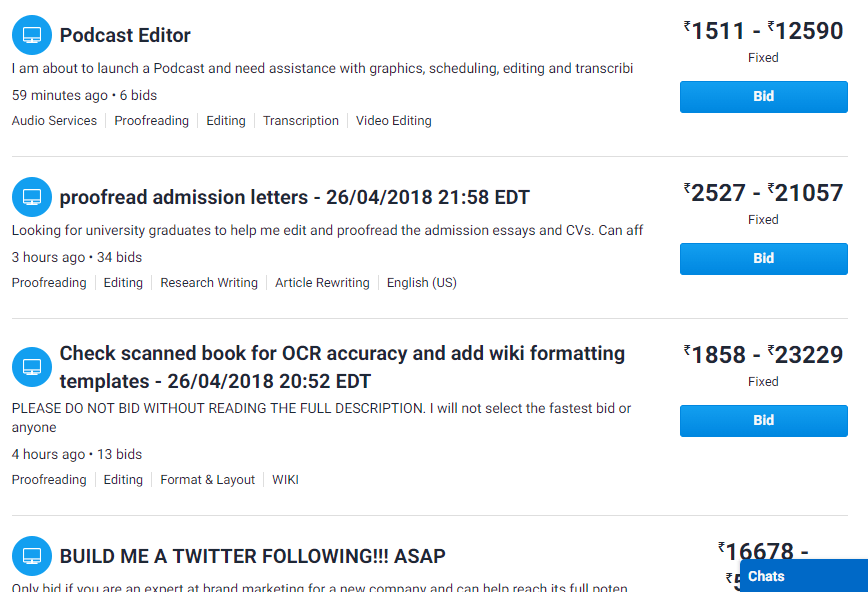
Task: Select the Video Editing skill tag
Action: (394, 121)
